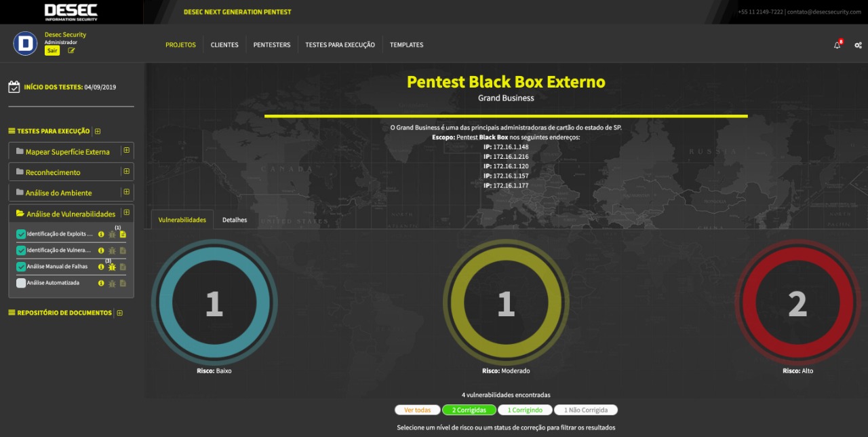Screen dimensions: 868x437
Task: Click list icon beside Repositório de Documentos
Action: pyautogui.click(x=12, y=313)
